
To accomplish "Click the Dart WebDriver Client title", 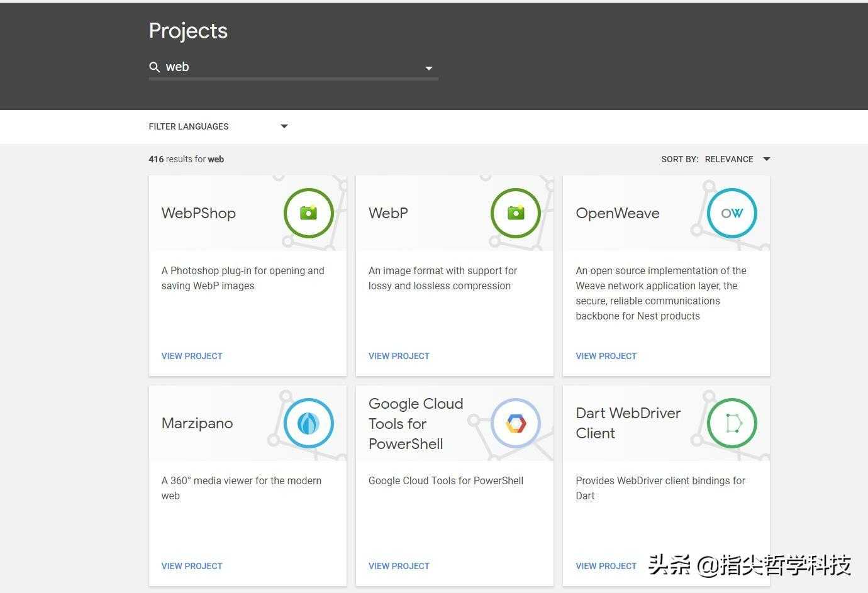I will [628, 423].
